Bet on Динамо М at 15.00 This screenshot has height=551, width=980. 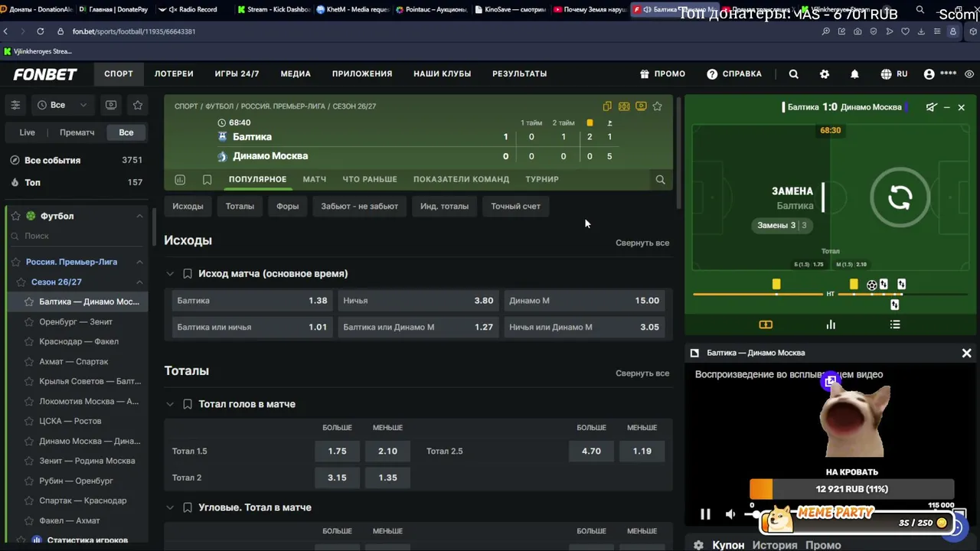[x=584, y=301]
